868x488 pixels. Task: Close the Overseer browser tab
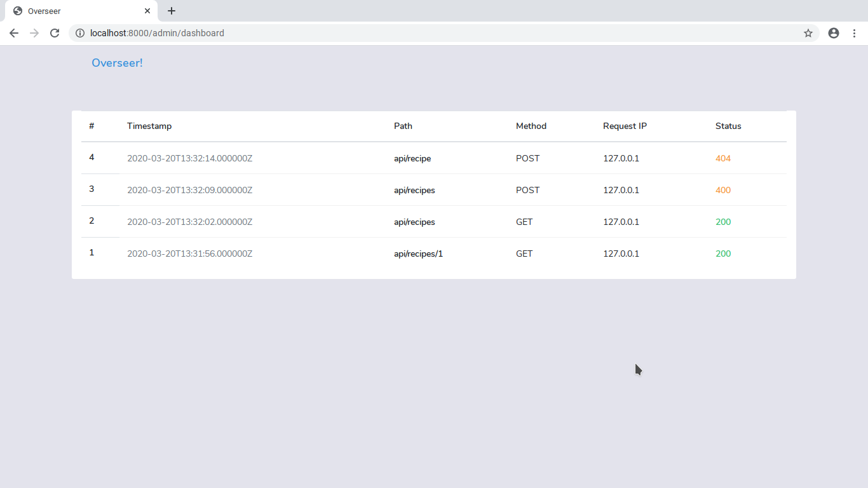click(x=147, y=11)
